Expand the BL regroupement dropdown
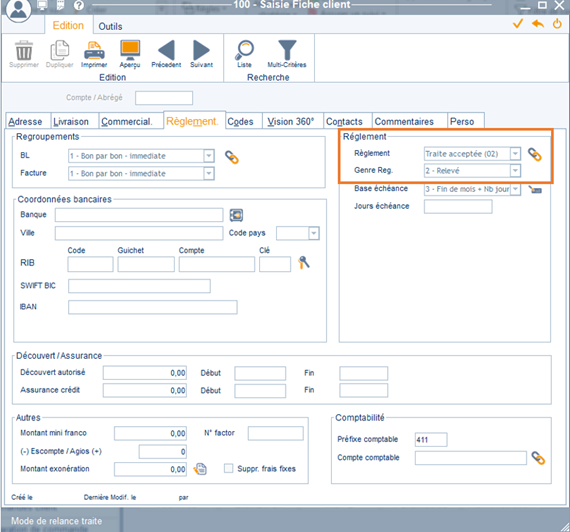The image size is (570, 532). pos(209,156)
